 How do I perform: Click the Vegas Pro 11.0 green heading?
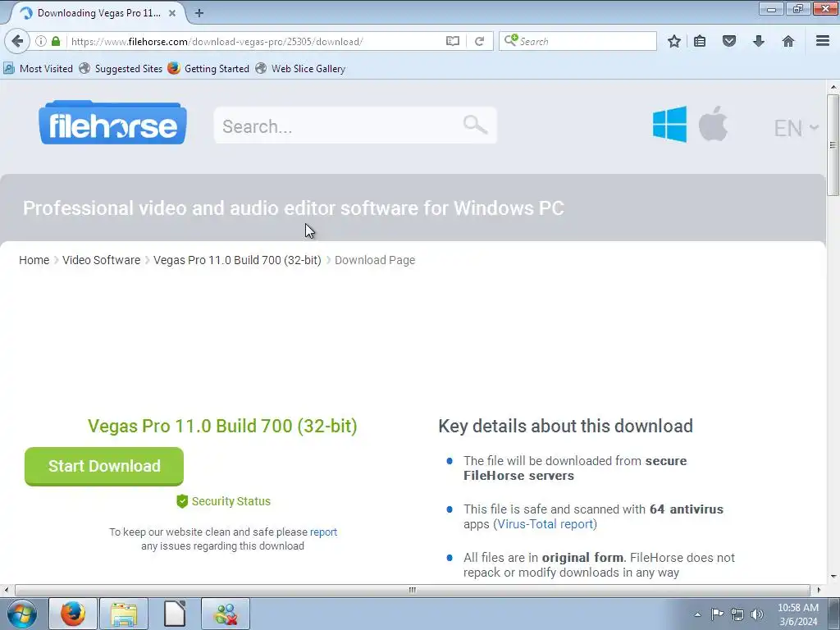pyautogui.click(x=222, y=427)
